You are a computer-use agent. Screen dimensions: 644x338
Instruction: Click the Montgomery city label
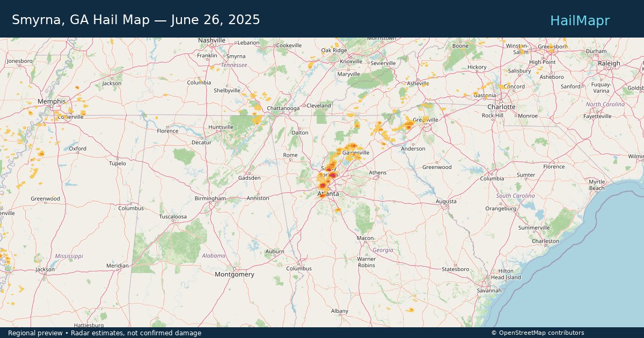pyautogui.click(x=235, y=275)
